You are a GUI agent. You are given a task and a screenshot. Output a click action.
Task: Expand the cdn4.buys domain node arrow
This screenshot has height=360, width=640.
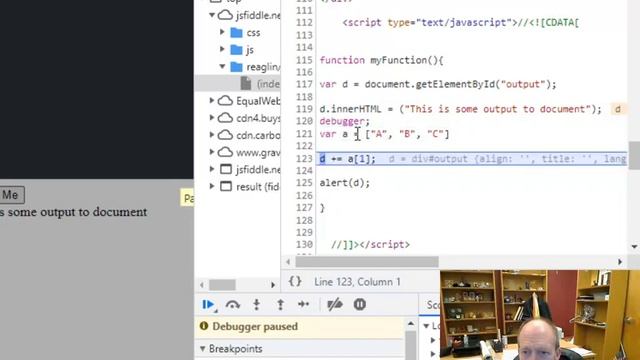pyautogui.click(x=212, y=118)
